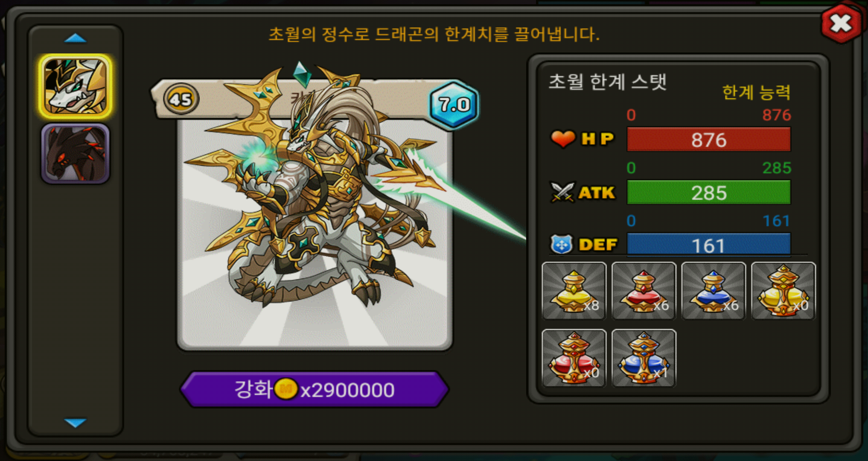
Task: Close the transcendence dialog with red X
Action: (841, 23)
